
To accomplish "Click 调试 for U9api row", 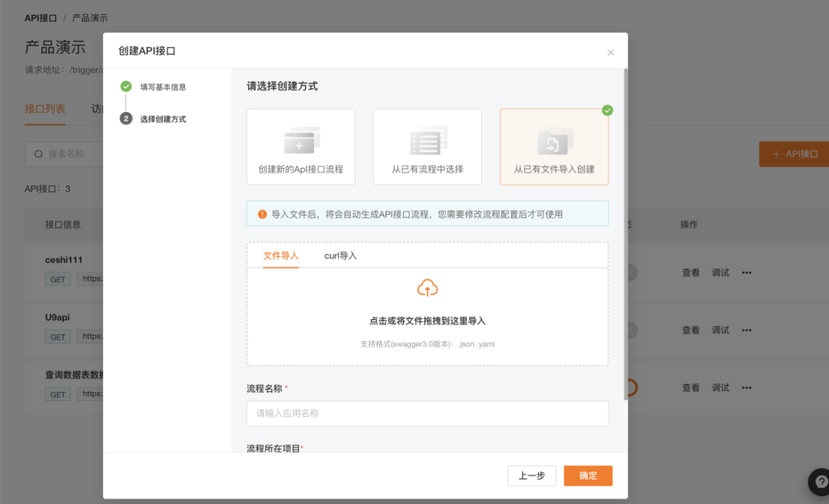I will point(720,330).
